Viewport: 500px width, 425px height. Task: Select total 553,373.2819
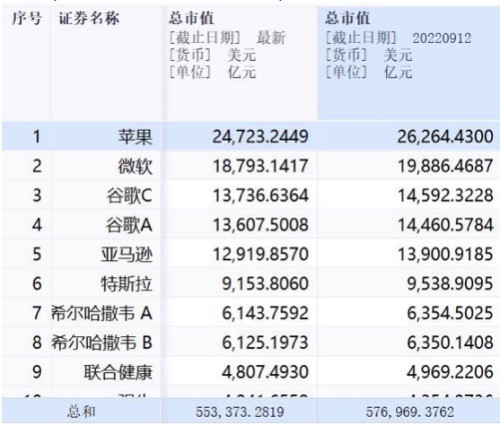tap(240, 412)
